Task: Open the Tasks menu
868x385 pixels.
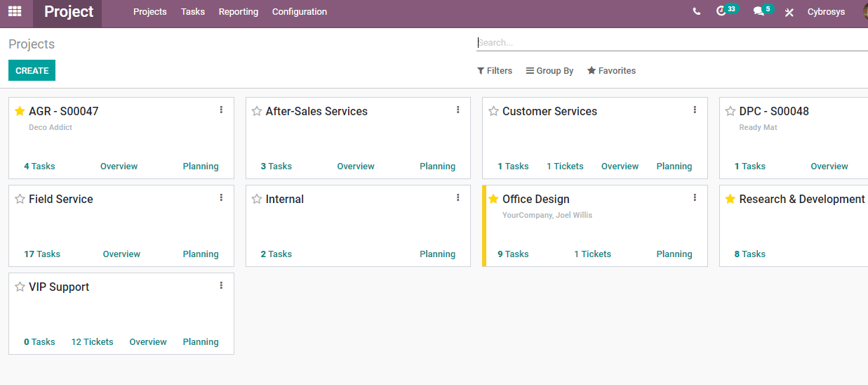Action: tap(193, 12)
